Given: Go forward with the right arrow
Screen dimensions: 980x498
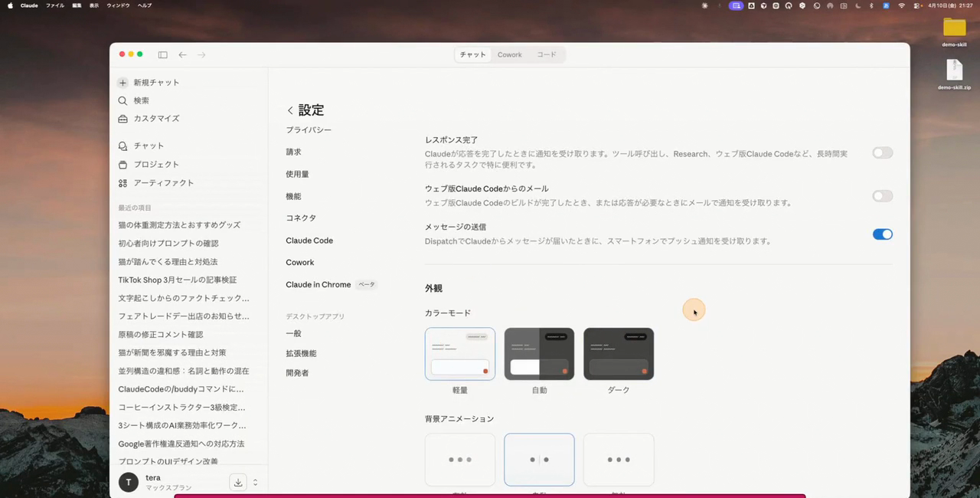Looking at the screenshot, I should (x=201, y=54).
